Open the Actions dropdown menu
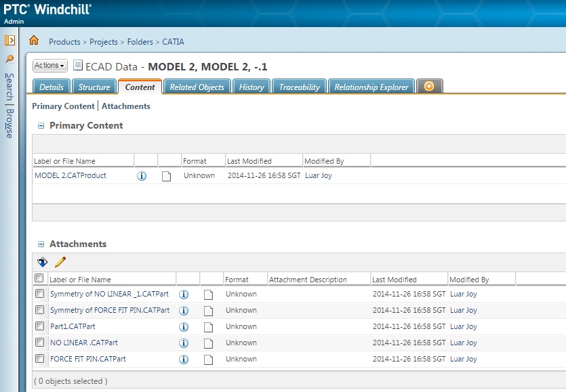The image size is (566, 392). 49,65
